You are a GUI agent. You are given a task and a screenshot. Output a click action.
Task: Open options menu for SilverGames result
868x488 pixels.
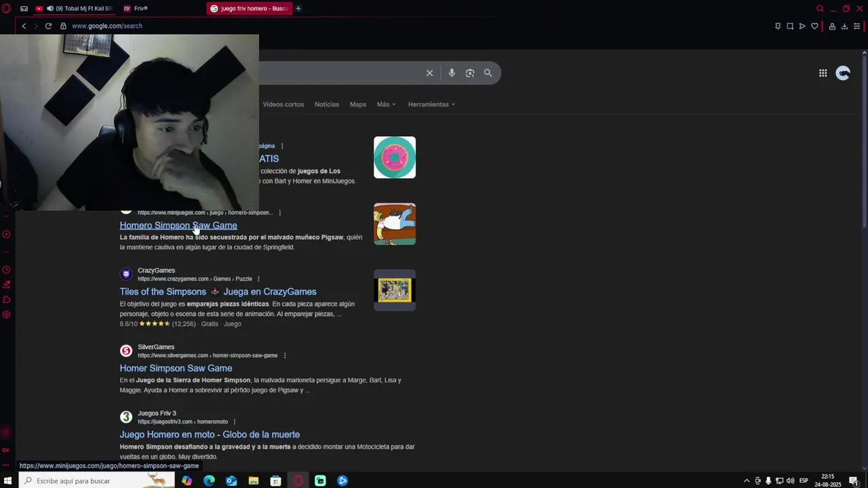tap(284, 355)
